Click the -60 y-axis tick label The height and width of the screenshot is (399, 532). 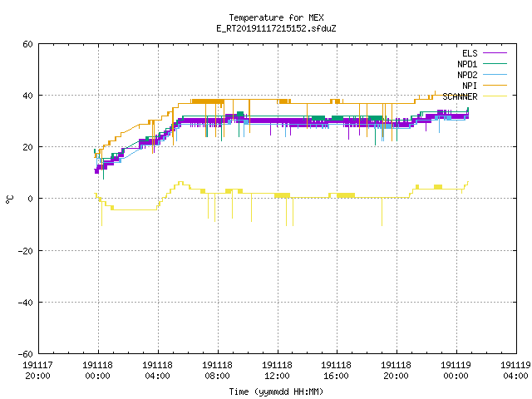26,354
